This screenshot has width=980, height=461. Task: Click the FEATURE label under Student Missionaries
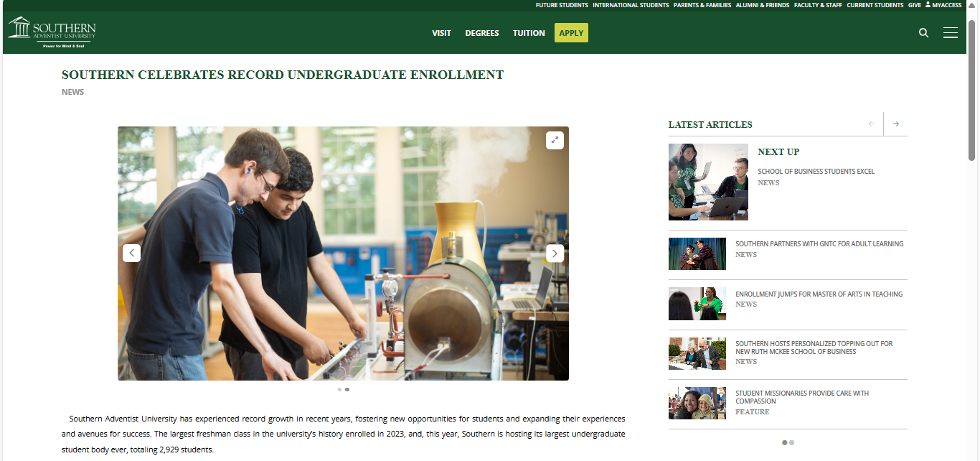click(752, 412)
